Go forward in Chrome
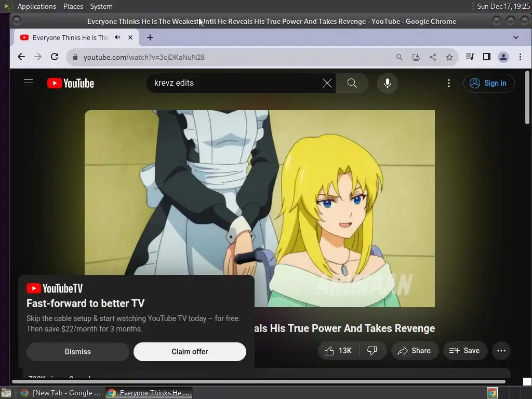This screenshot has height=399, width=532. click(x=37, y=57)
